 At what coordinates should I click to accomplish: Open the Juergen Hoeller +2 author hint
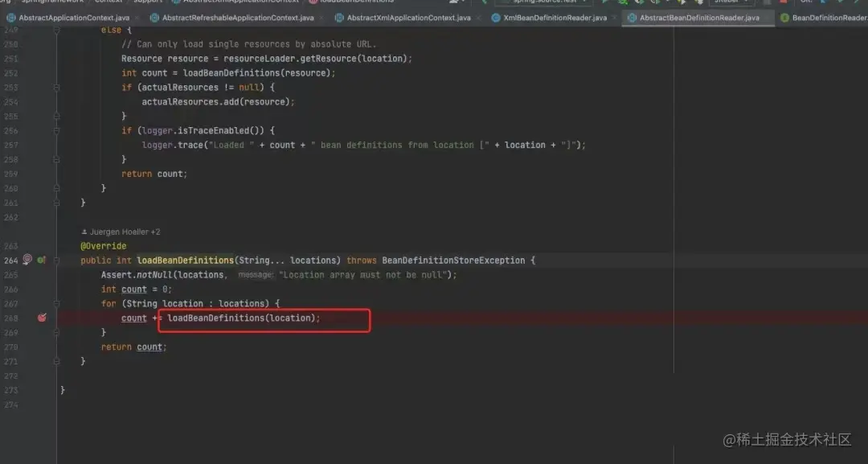[x=121, y=232]
